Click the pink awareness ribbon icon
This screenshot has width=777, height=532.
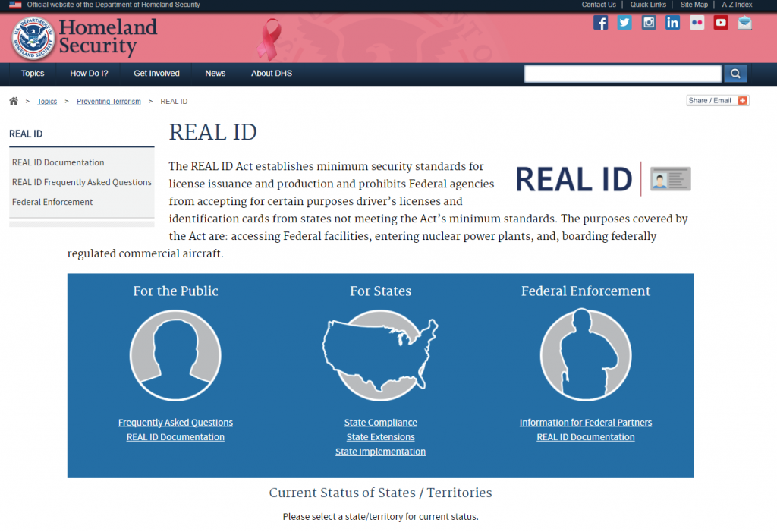tap(269, 39)
